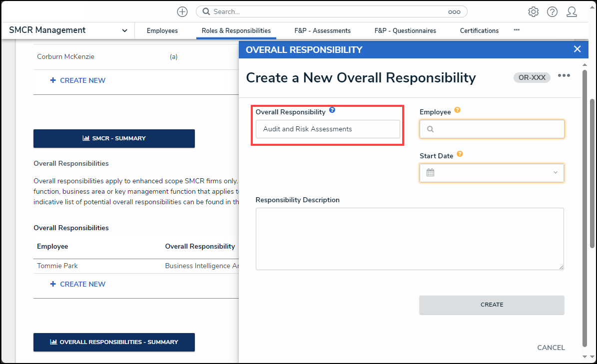Image resolution: width=597 pixels, height=364 pixels.
Task: Click the plus quick-create icon
Action: click(182, 11)
